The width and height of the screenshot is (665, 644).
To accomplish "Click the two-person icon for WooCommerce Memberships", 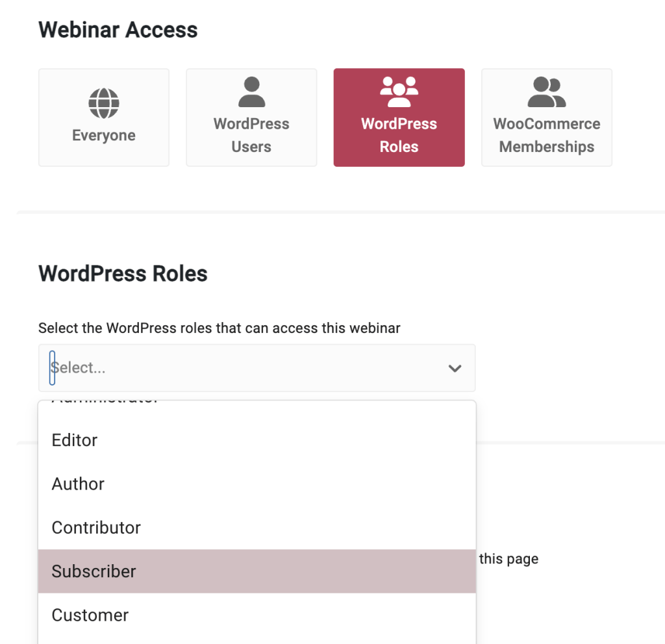I will point(546,91).
